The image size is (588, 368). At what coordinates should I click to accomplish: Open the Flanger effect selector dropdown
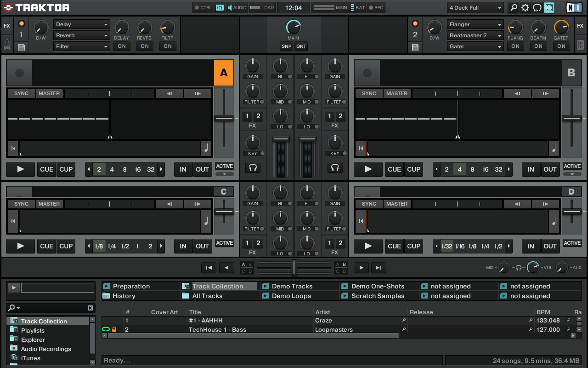475,24
